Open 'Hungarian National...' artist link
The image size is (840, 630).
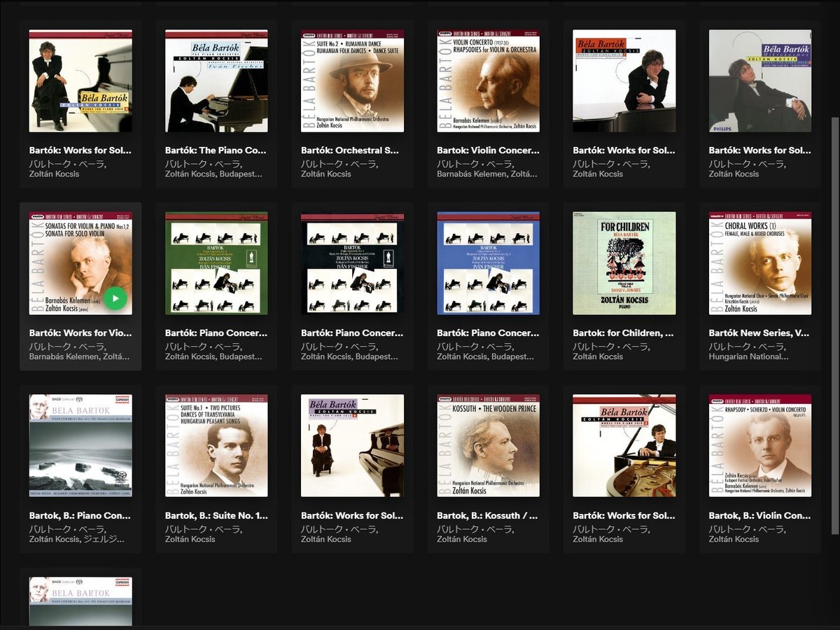[x=748, y=356]
